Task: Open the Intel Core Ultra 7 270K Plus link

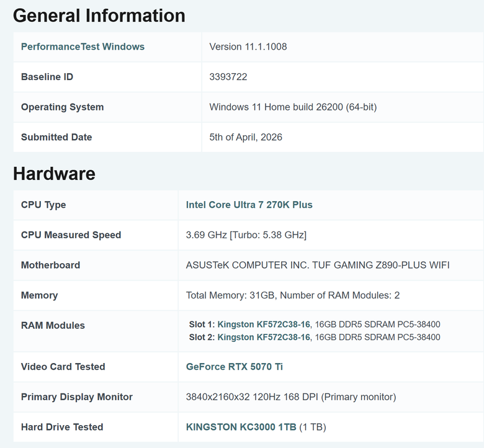Action: pyautogui.click(x=249, y=205)
